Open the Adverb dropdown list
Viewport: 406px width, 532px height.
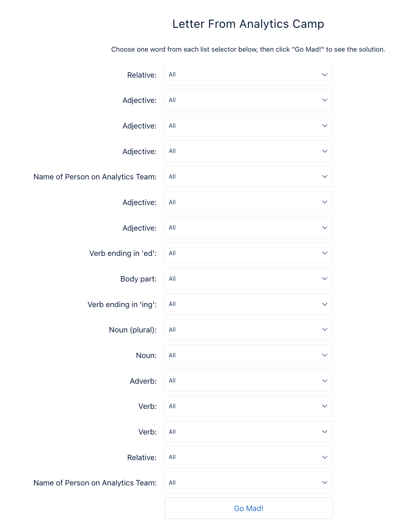(x=248, y=381)
